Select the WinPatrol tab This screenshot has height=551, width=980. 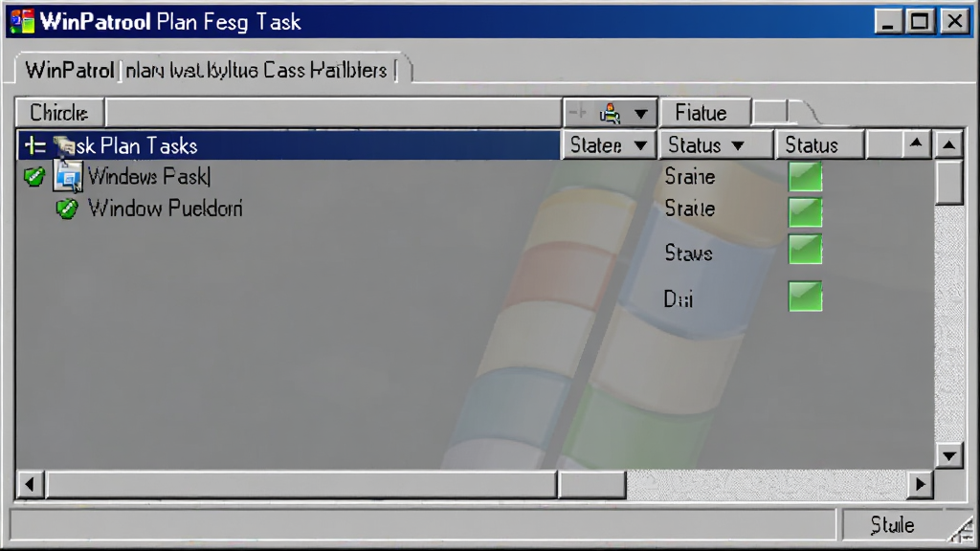pos(212,69)
